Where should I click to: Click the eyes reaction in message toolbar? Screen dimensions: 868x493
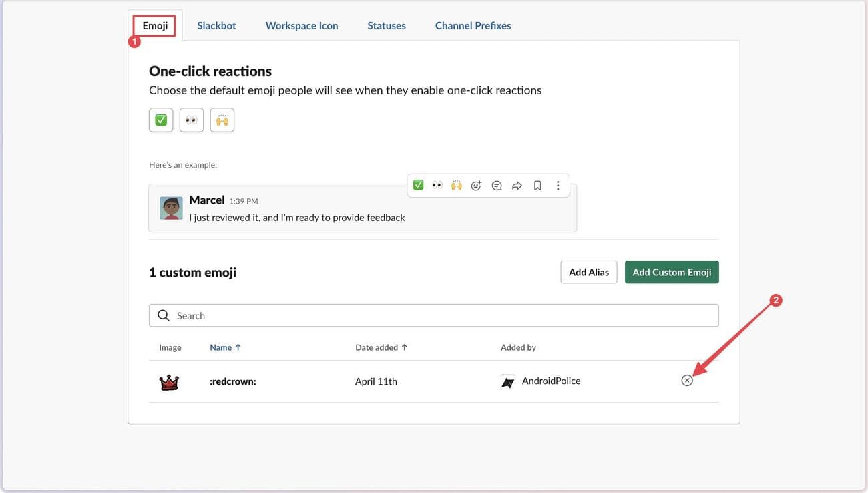pos(437,185)
